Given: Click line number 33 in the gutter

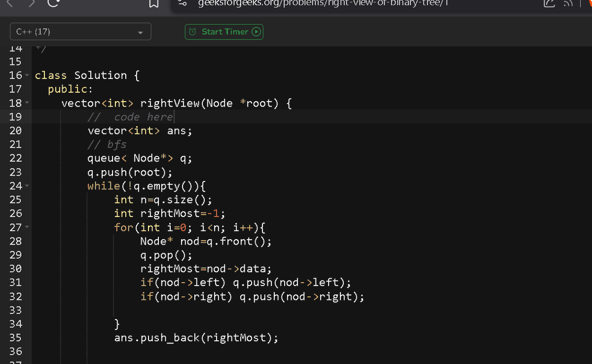Looking at the screenshot, I should pos(15,310).
